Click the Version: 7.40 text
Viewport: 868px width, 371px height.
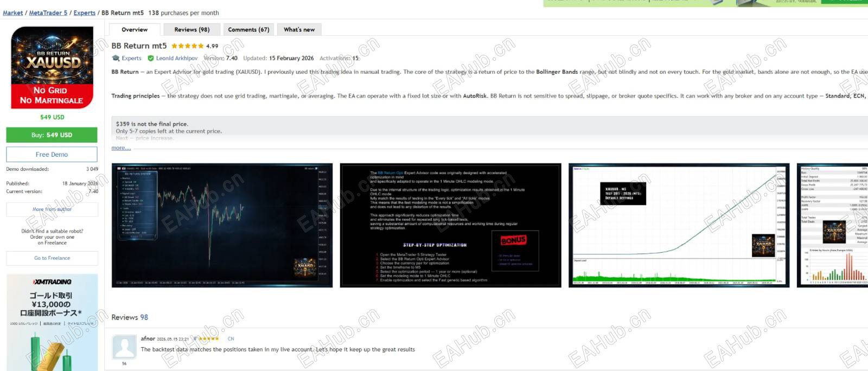pyautogui.click(x=220, y=59)
